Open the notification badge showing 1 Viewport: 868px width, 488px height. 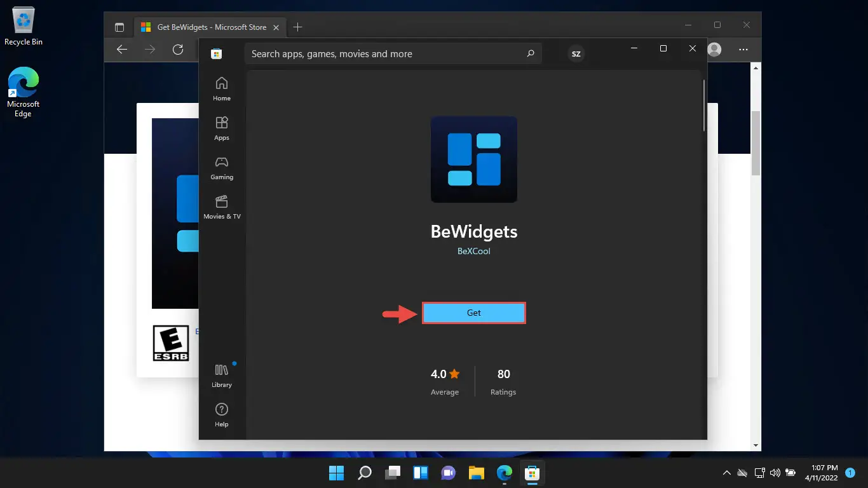pyautogui.click(x=850, y=473)
